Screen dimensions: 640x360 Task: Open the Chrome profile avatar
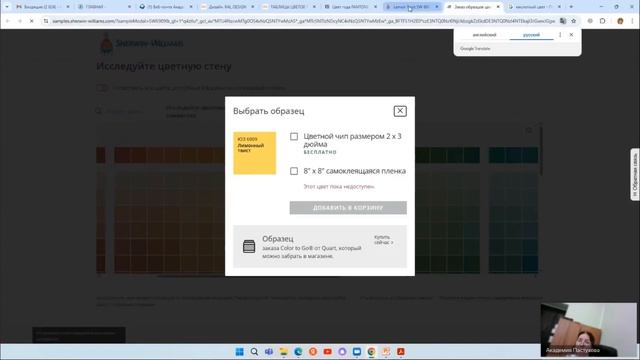pyautogui.click(x=620, y=21)
